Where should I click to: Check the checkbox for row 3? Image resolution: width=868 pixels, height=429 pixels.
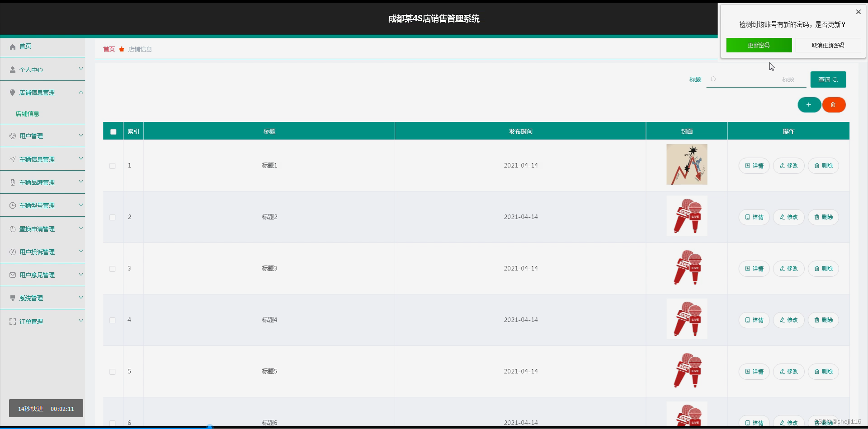112,269
